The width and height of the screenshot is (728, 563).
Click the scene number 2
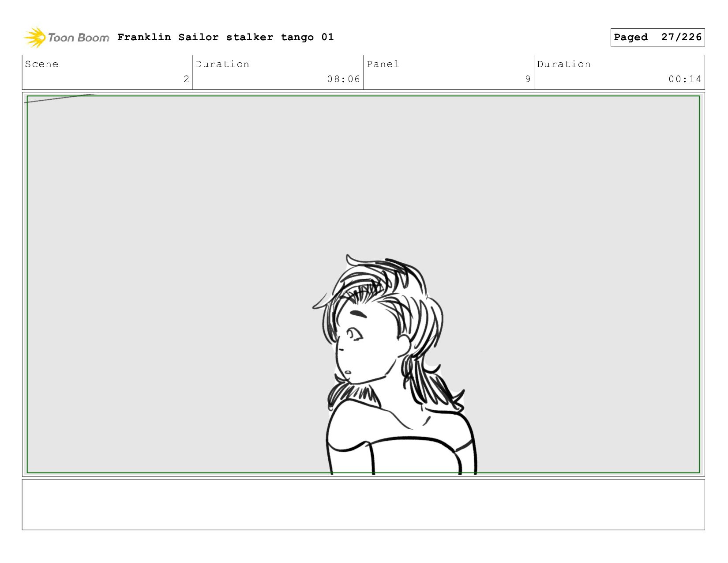tap(186, 79)
